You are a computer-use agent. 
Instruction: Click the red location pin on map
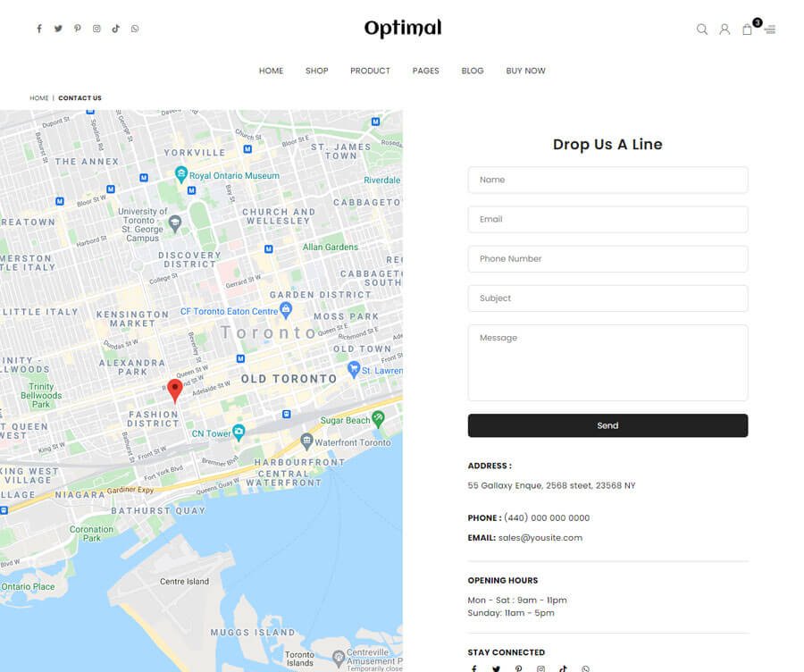[x=175, y=390]
